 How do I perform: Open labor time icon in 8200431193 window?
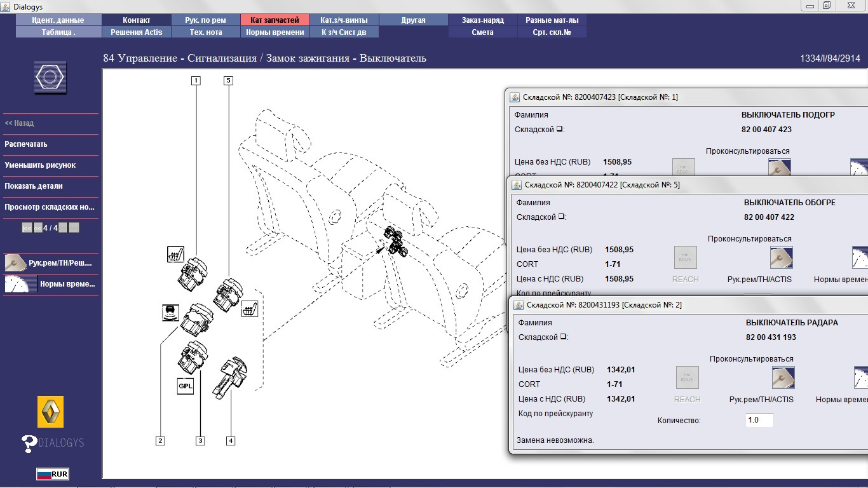click(x=861, y=377)
